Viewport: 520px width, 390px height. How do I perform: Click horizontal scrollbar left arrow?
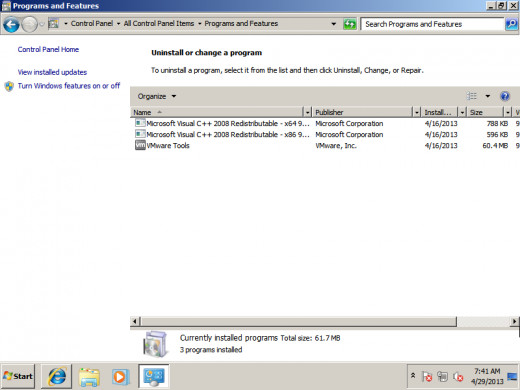135,321
